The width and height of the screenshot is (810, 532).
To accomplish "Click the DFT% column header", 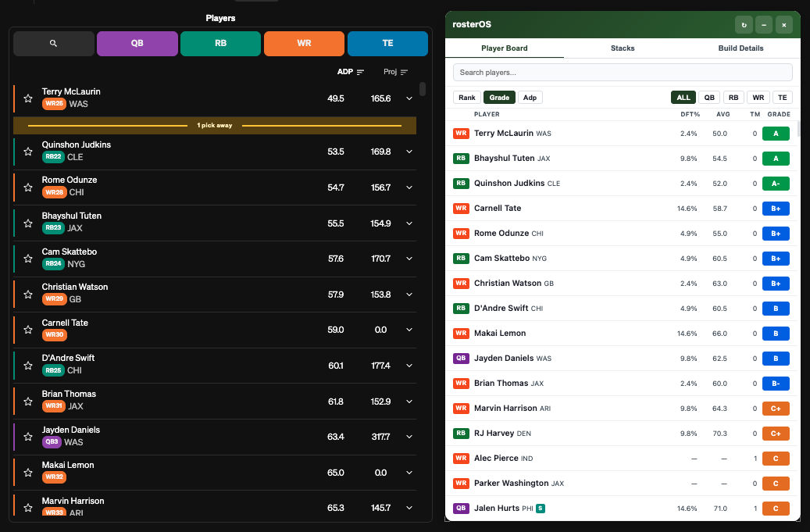I will [x=690, y=114].
